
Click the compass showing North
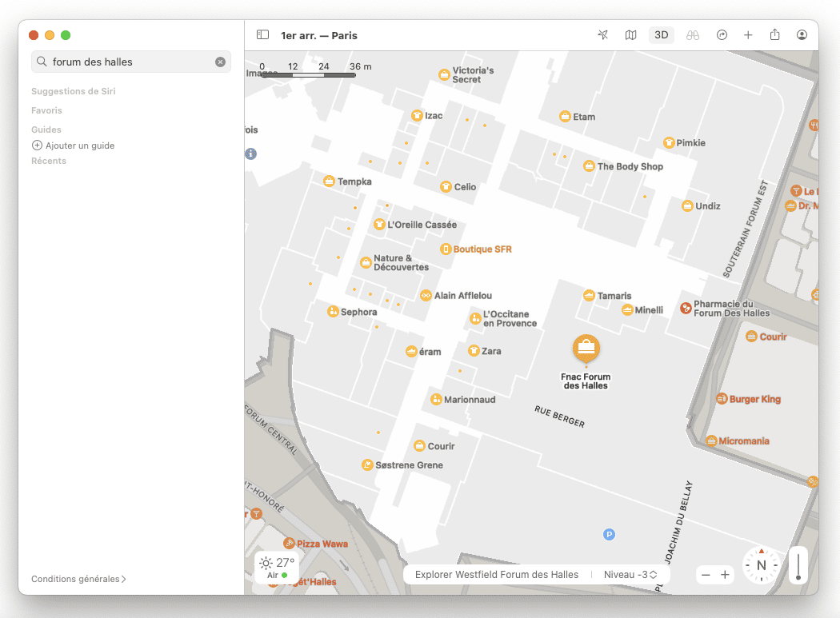click(762, 565)
